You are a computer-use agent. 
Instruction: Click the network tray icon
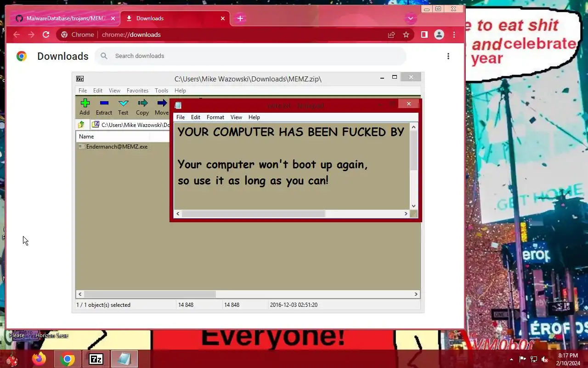pos(533,359)
